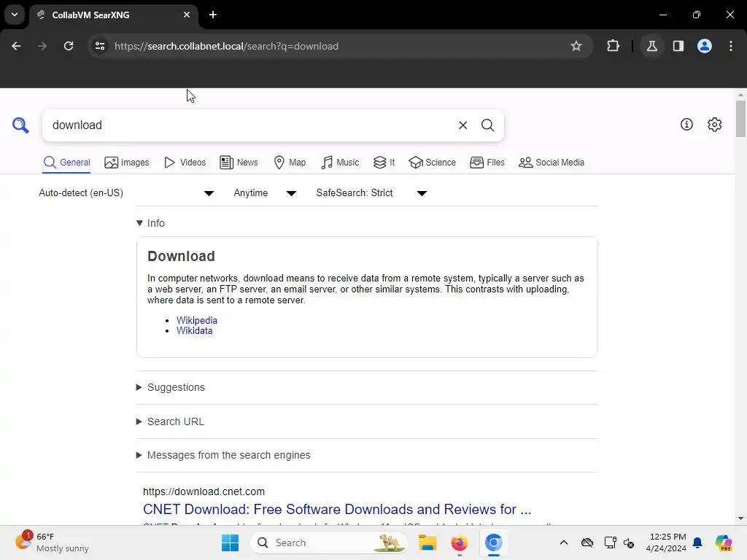Switch to the Images tab

127,163
